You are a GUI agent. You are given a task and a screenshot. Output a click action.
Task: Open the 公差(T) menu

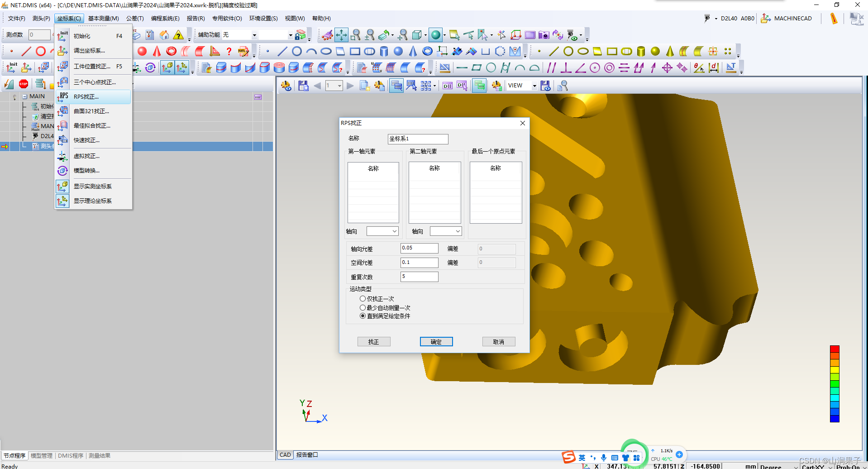pos(135,19)
